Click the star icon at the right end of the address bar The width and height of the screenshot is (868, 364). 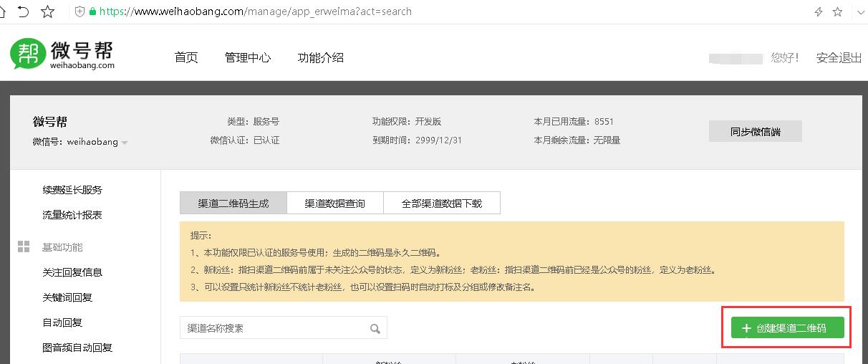pyautogui.click(x=837, y=11)
